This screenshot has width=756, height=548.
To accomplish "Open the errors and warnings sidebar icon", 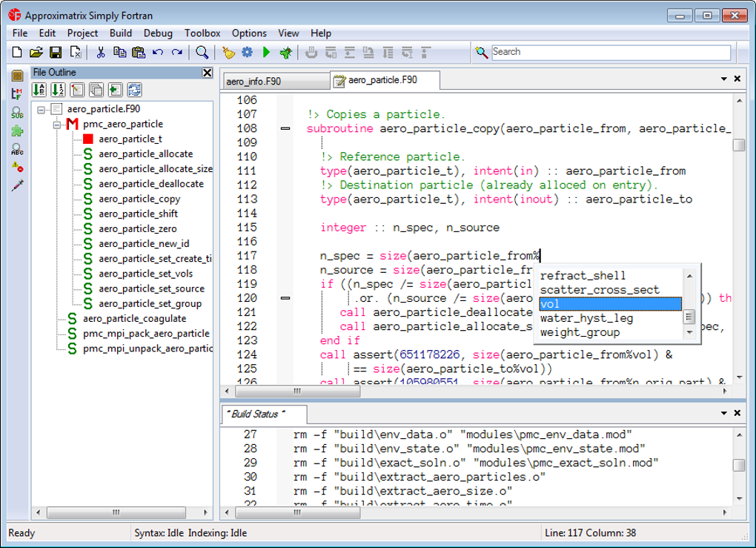I will [17, 168].
